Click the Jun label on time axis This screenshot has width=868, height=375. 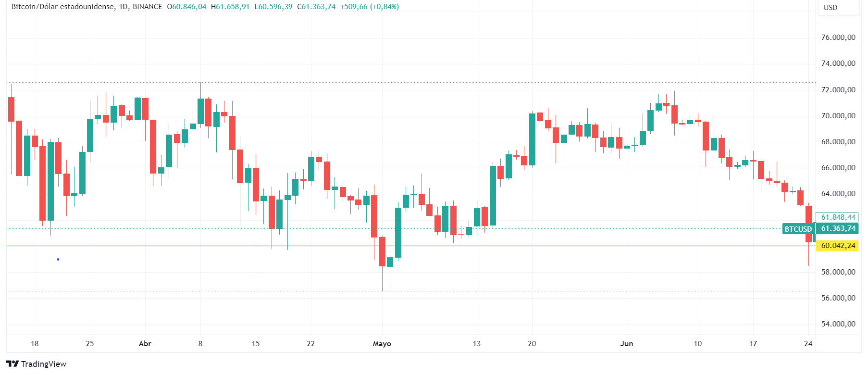tap(627, 344)
